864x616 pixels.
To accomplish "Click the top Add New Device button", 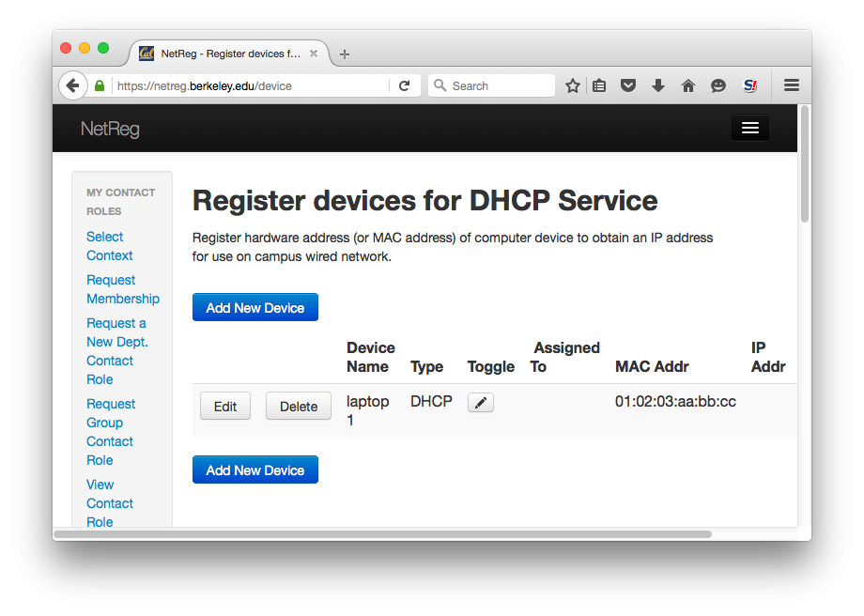I will [x=255, y=307].
